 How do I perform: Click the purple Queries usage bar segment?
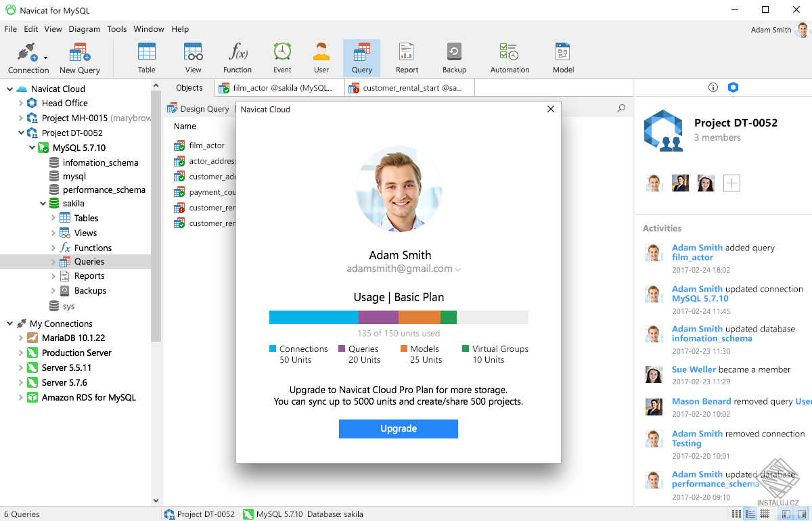pyautogui.click(x=378, y=317)
